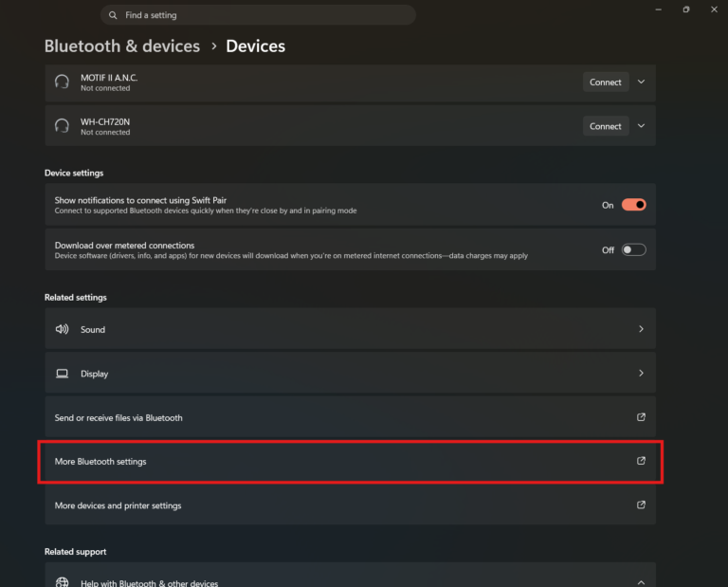Minimize the Settings window

tap(659, 9)
